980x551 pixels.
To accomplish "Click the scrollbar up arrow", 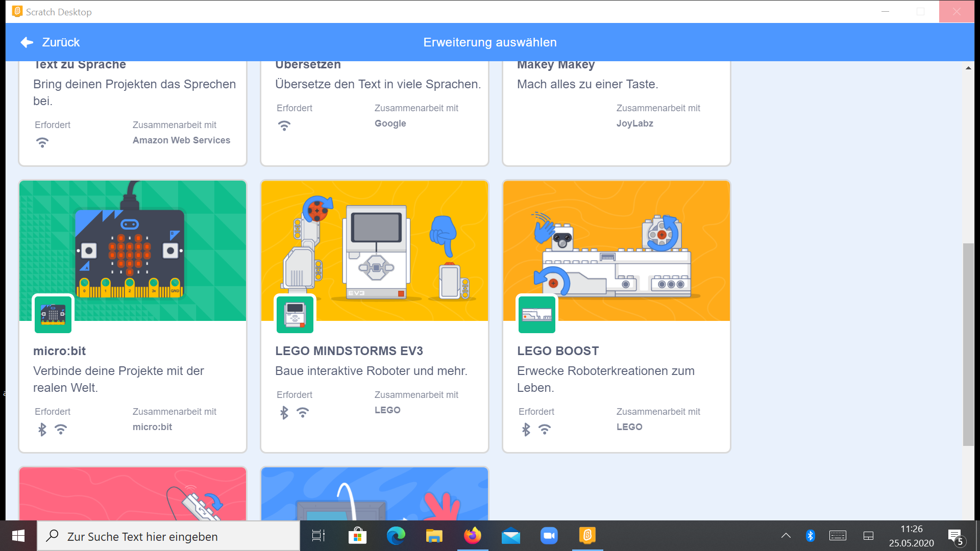I will coord(968,68).
